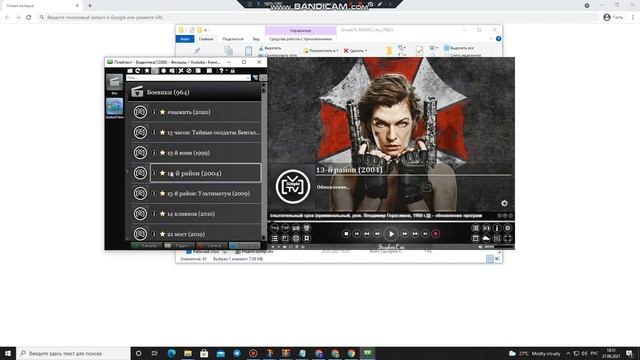The width and height of the screenshot is (640, 360).
Task: Toggle favorite star on 14 клинков row
Action: [162, 213]
